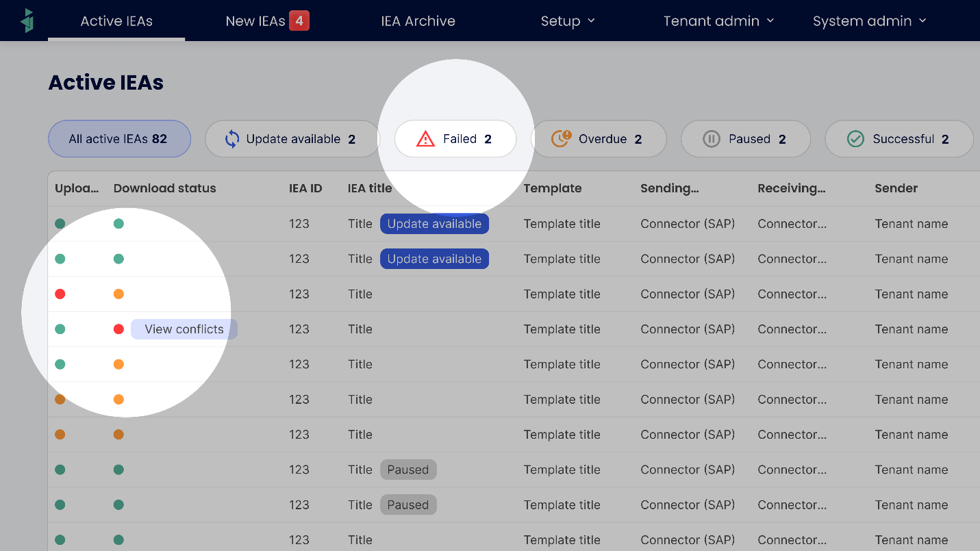
Task: Click the refresh arrows icon in Update available chip
Action: click(x=232, y=139)
